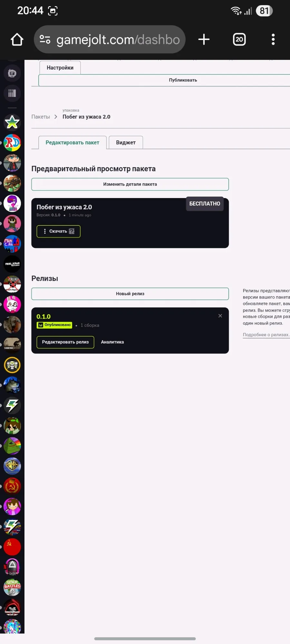Open the RD community avatar in sidebar
This screenshot has height=644, width=290.
tap(12, 143)
